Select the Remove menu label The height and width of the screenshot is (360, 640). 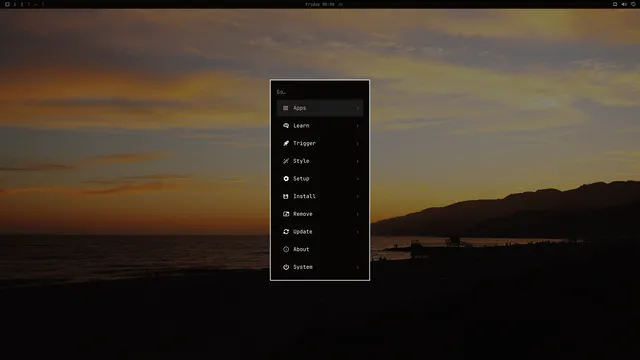tap(302, 214)
